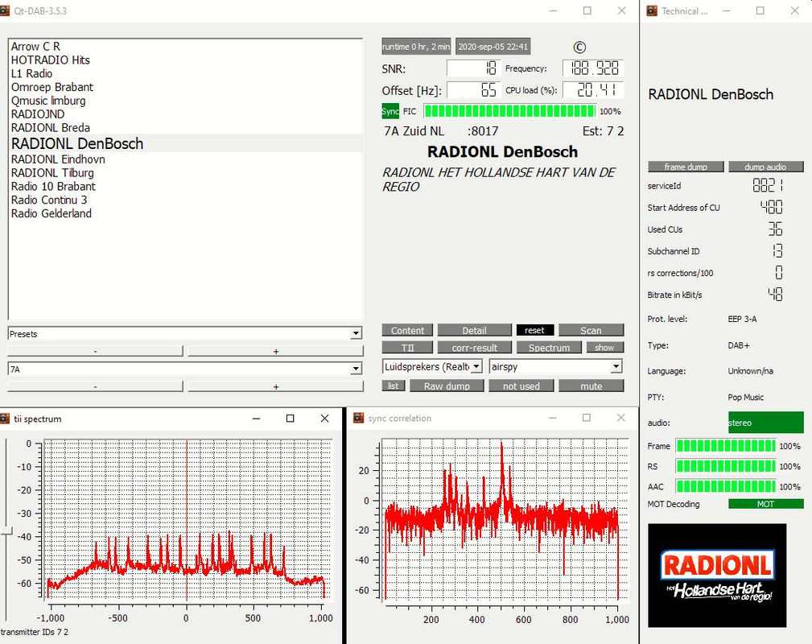The width and height of the screenshot is (812, 644).
Task: Click the copyright symbol button
Action: [x=579, y=47]
